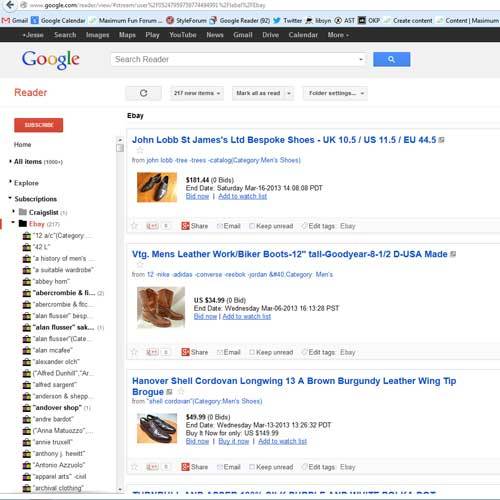The width and height of the screenshot is (500, 500).
Task: Click the Google logo
Action: (51, 60)
